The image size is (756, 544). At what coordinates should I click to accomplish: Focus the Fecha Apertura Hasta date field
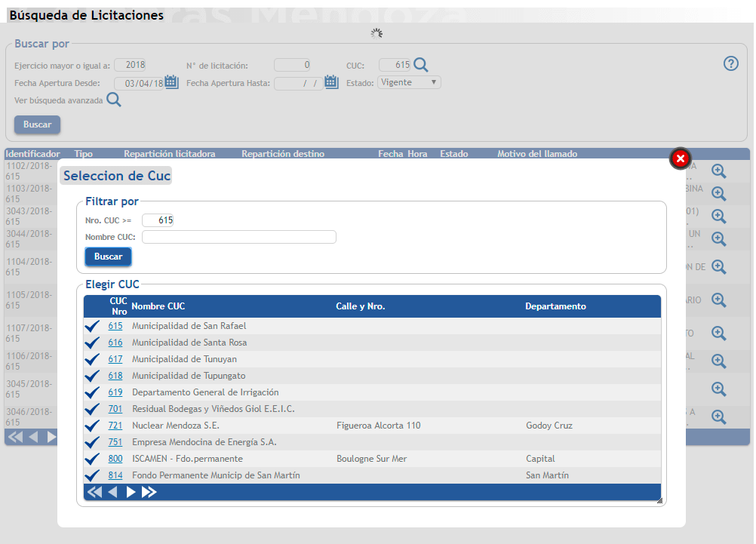(299, 84)
